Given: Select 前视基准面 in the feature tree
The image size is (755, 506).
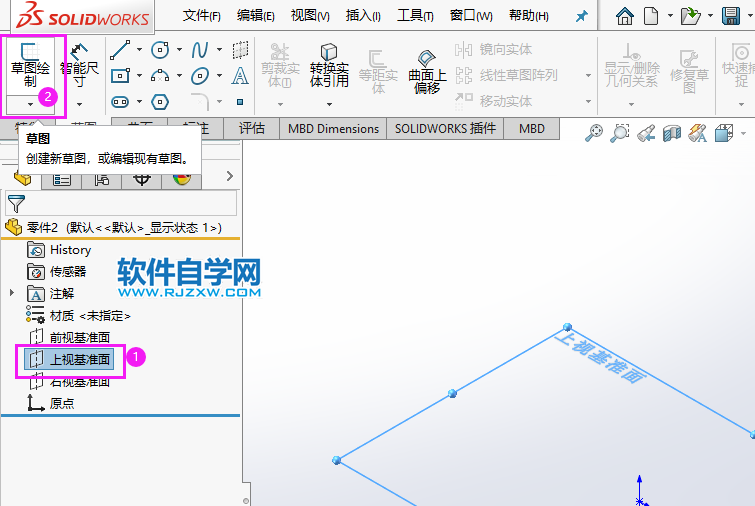Looking at the screenshot, I should click(70, 337).
